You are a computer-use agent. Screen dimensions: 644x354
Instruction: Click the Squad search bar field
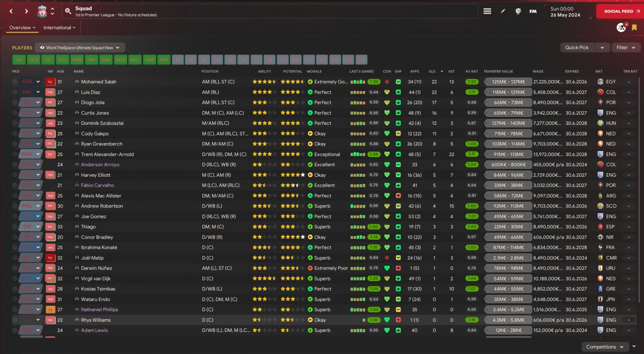(x=270, y=11)
